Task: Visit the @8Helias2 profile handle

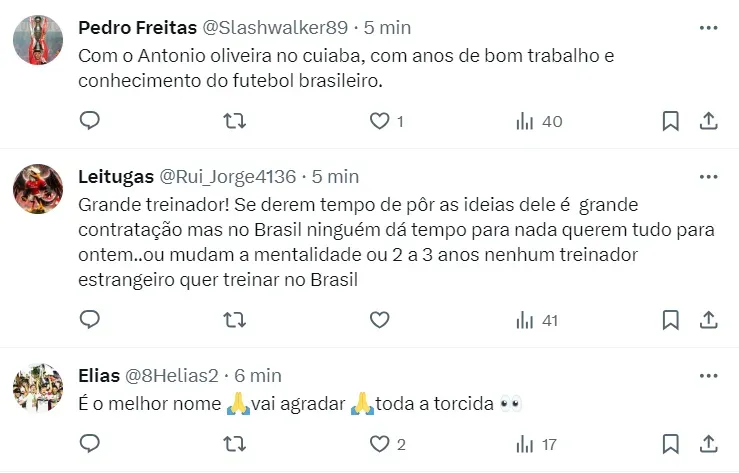Action: tap(171, 376)
